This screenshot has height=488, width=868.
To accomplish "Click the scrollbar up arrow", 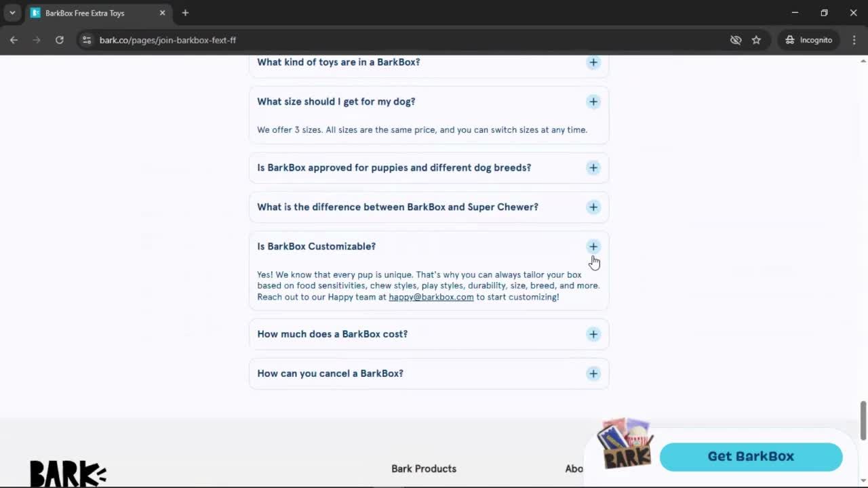I will tap(863, 60).
